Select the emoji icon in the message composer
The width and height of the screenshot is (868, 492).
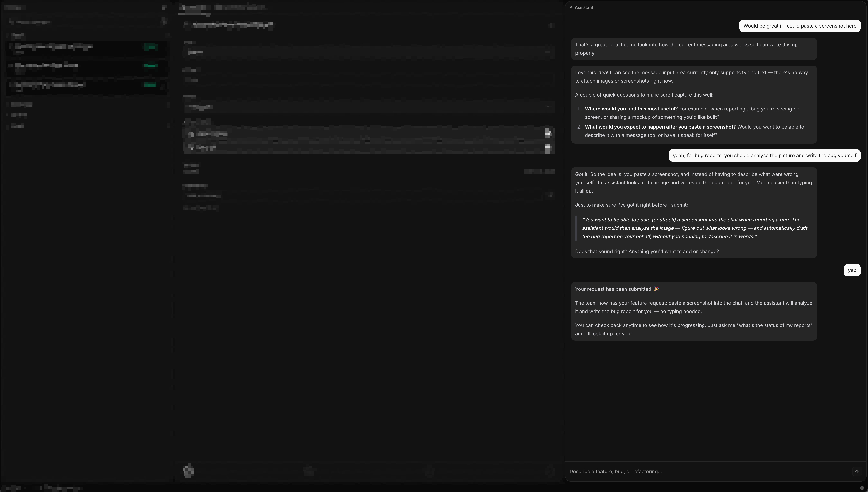pos(188,471)
